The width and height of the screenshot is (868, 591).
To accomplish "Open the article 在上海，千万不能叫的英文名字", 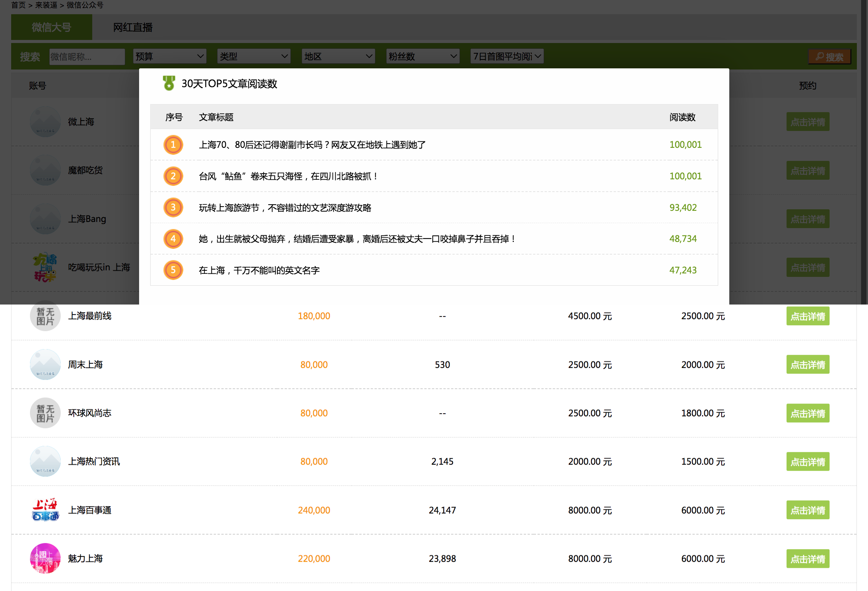I will coord(259,270).
